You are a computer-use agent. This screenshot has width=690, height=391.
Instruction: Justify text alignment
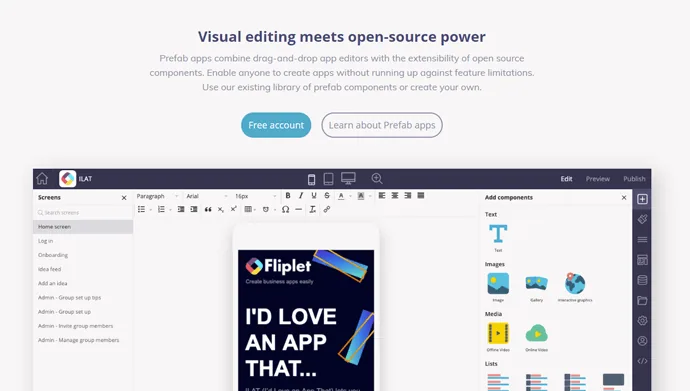pyautogui.click(x=421, y=196)
